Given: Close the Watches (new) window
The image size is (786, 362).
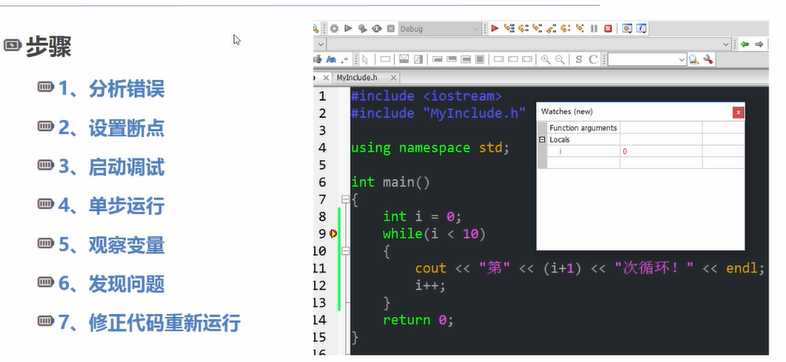Looking at the screenshot, I should (x=738, y=112).
